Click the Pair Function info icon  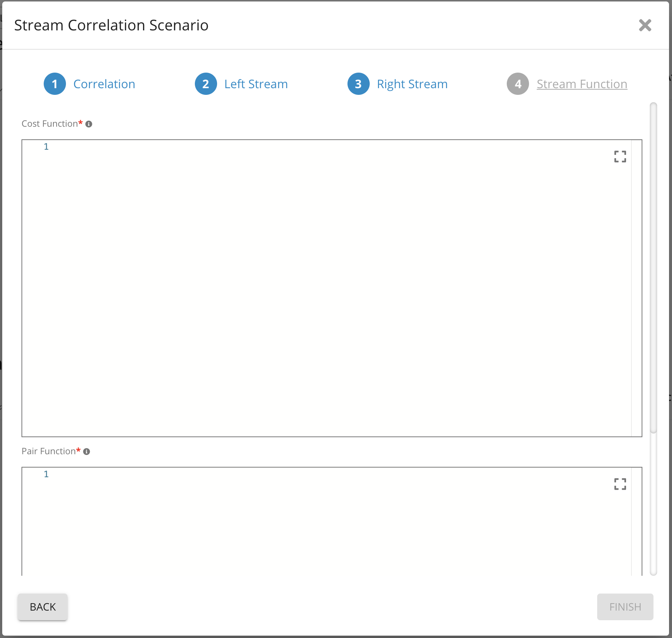(x=87, y=452)
